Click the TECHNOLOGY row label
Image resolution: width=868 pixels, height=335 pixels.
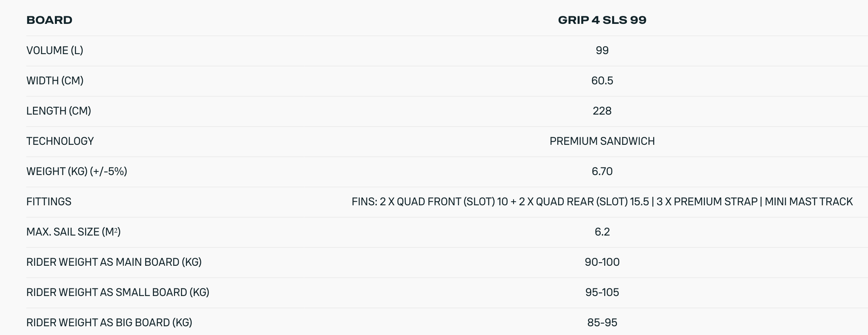point(60,141)
